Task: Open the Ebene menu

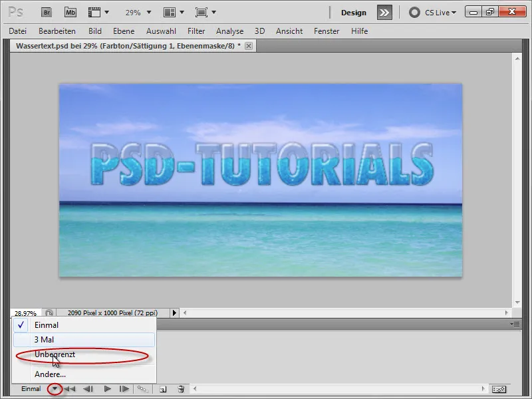Action: [124, 31]
